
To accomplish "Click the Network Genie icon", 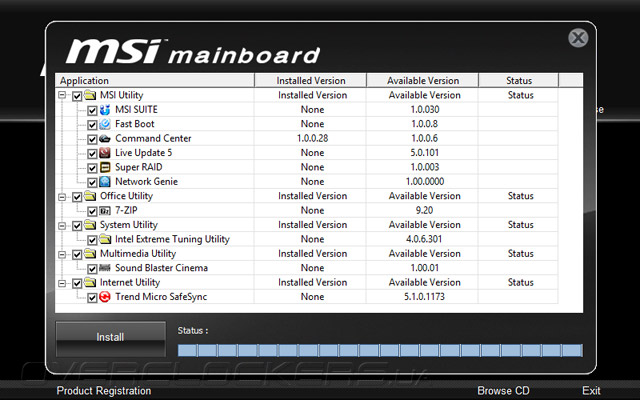I will click(105, 182).
